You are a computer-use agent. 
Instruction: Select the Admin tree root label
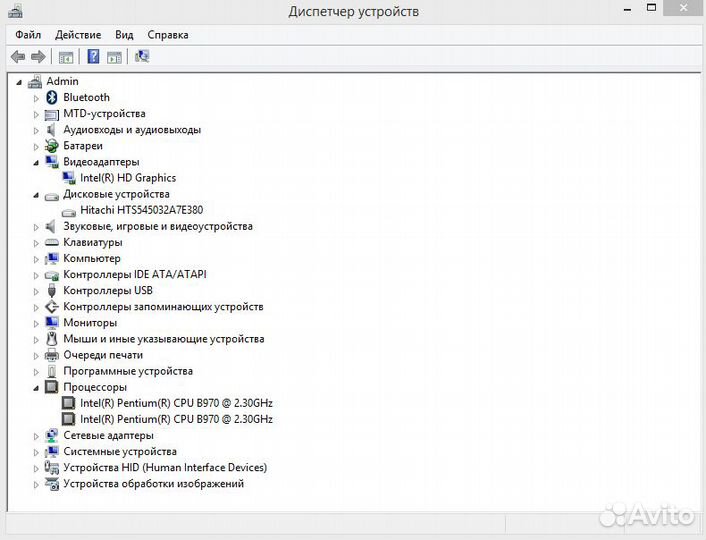[63, 81]
